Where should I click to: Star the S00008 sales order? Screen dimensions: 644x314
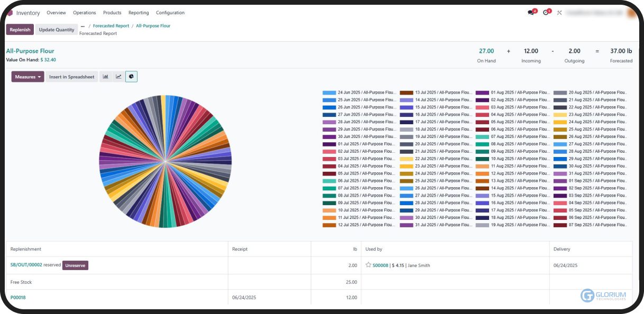pos(369,265)
